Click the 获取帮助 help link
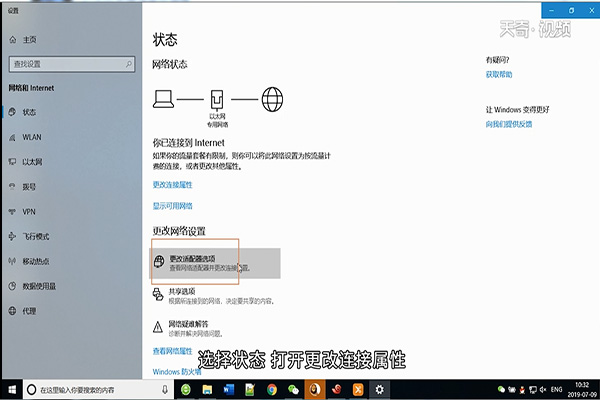Screen dimensions: 600x400 pos(499,75)
